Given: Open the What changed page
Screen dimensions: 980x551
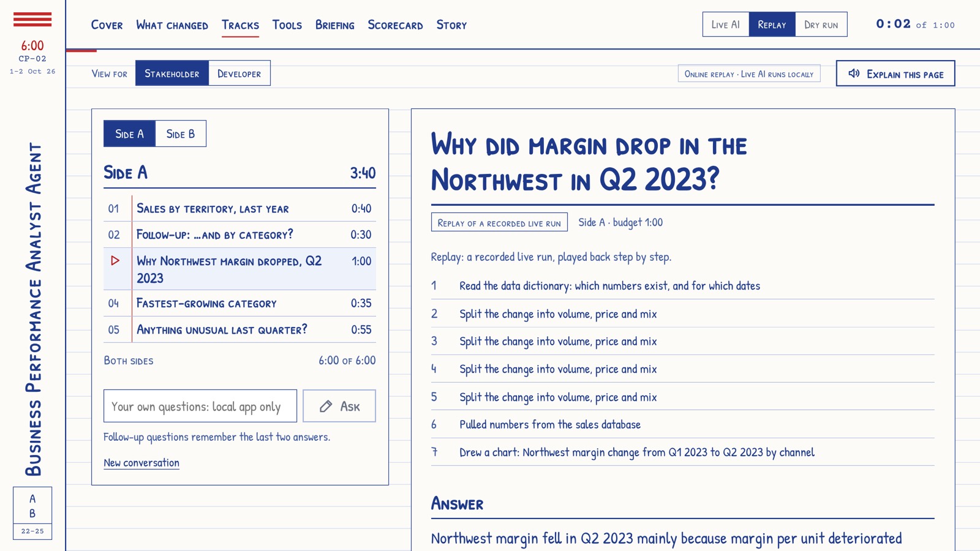Looking at the screenshot, I should [172, 25].
